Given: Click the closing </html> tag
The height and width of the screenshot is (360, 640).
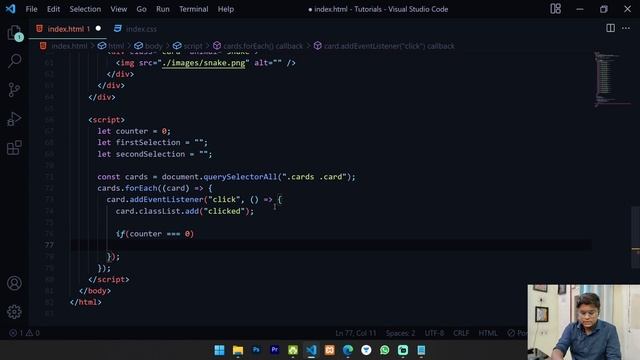Looking at the screenshot, I should click(86, 302).
